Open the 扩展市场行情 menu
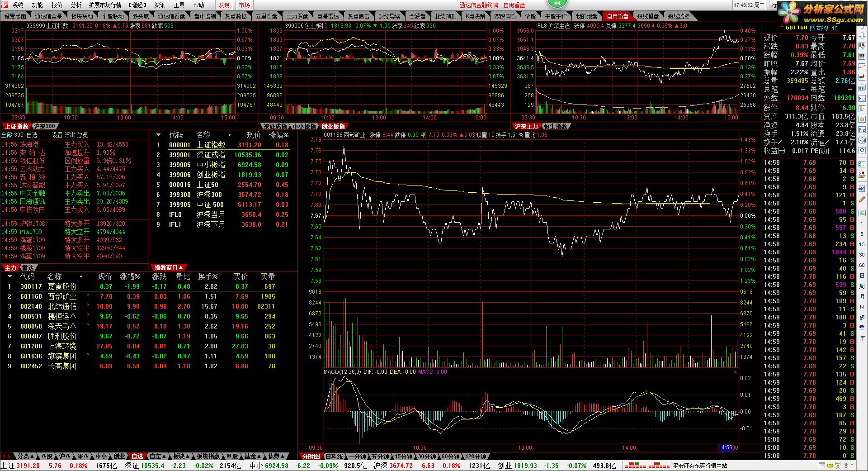The height and width of the screenshot is (471, 868). click(x=105, y=5)
